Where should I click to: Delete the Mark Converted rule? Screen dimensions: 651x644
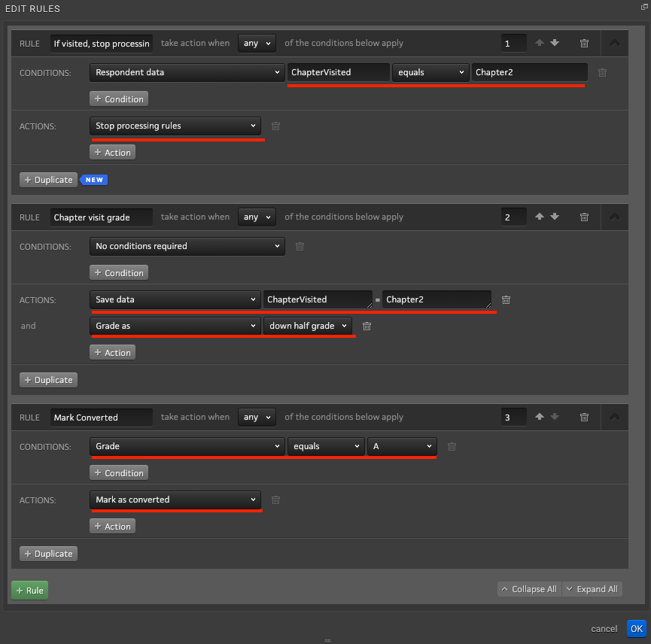pyautogui.click(x=584, y=417)
